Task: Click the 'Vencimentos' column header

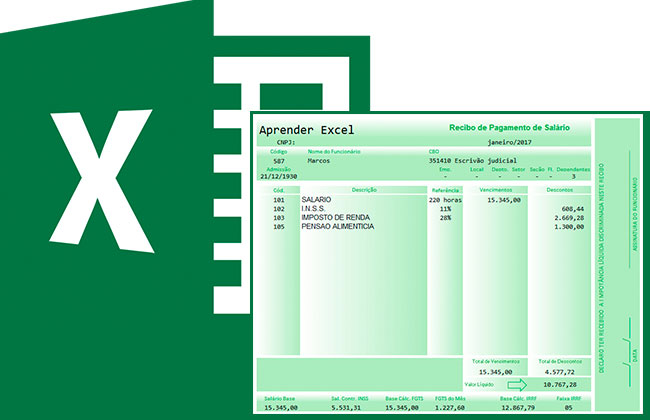Action: [495, 190]
